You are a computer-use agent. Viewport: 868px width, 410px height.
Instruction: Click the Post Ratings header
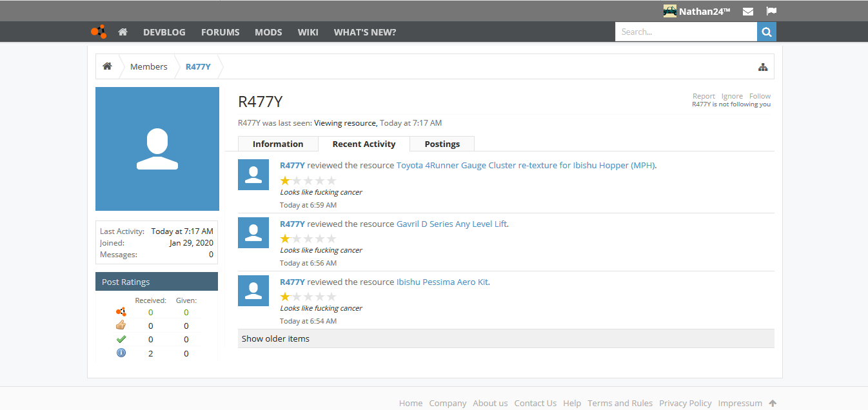(x=157, y=282)
